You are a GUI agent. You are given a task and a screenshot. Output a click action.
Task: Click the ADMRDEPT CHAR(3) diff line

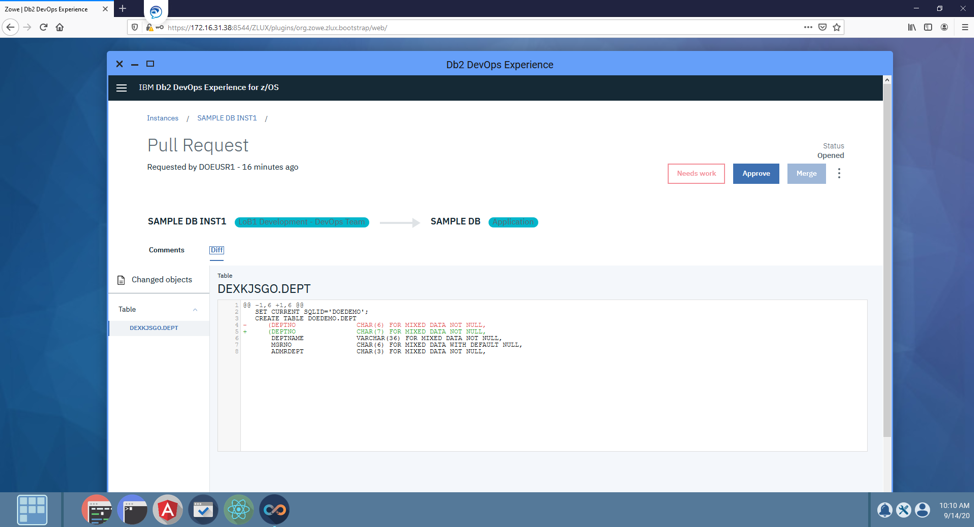click(x=378, y=352)
